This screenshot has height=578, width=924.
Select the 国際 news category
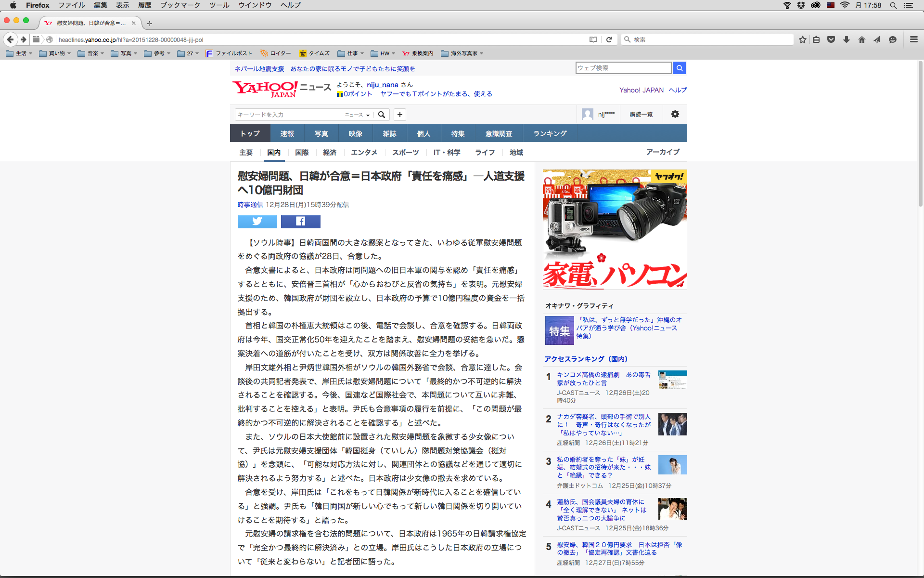302,152
